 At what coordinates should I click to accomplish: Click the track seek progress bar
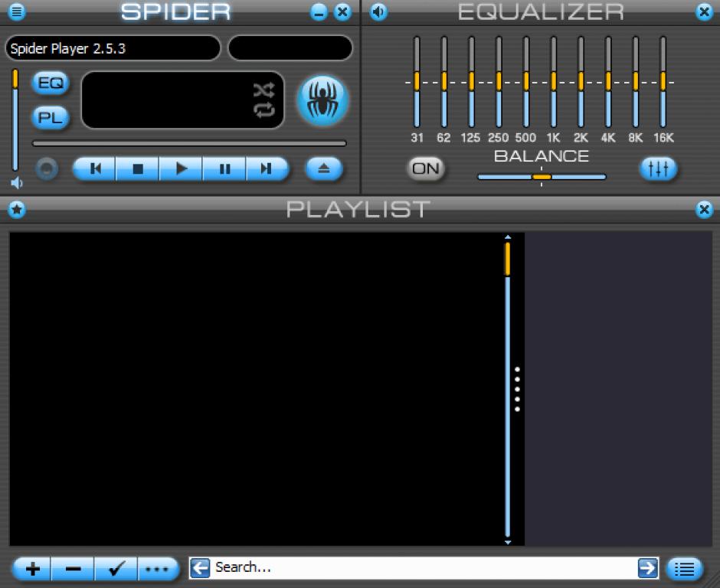tap(189, 144)
